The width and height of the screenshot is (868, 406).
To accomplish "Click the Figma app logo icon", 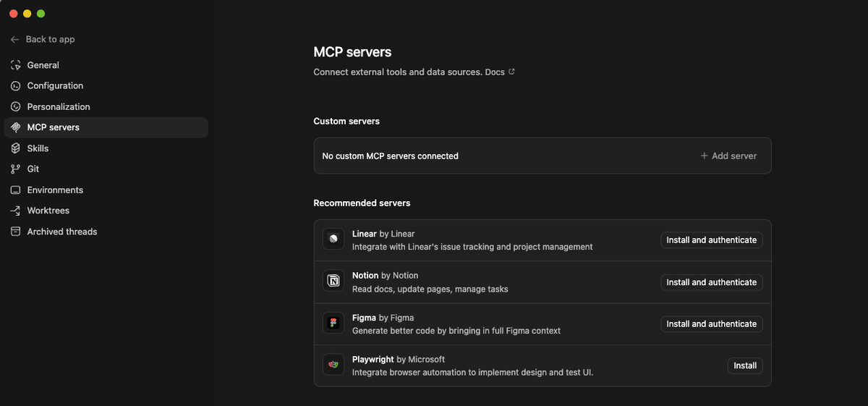I will tap(333, 323).
